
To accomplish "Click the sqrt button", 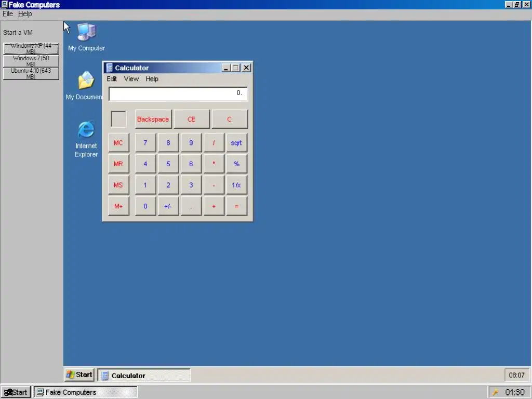I will pyautogui.click(x=236, y=143).
